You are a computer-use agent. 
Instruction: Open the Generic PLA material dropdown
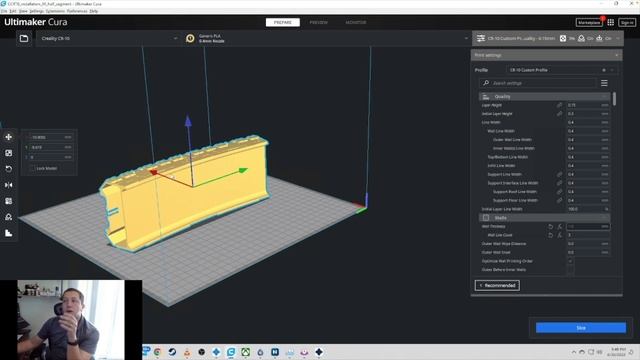[x=326, y=38]
